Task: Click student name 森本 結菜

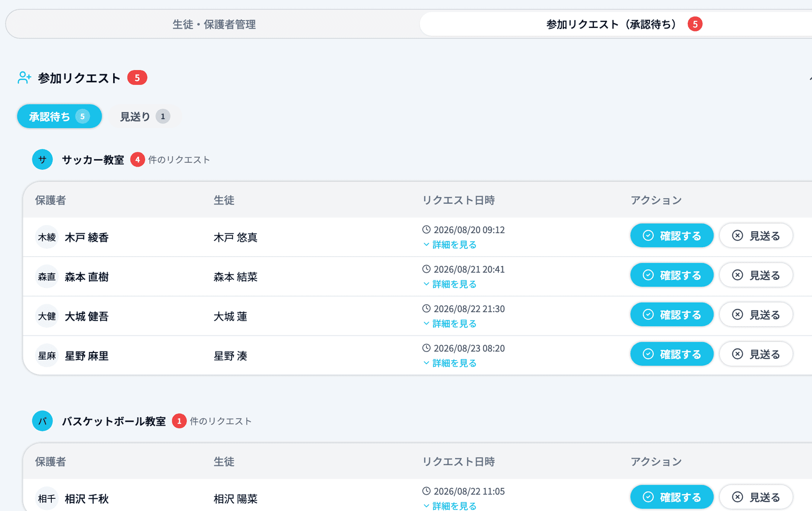Action: (x=235, y=277)
